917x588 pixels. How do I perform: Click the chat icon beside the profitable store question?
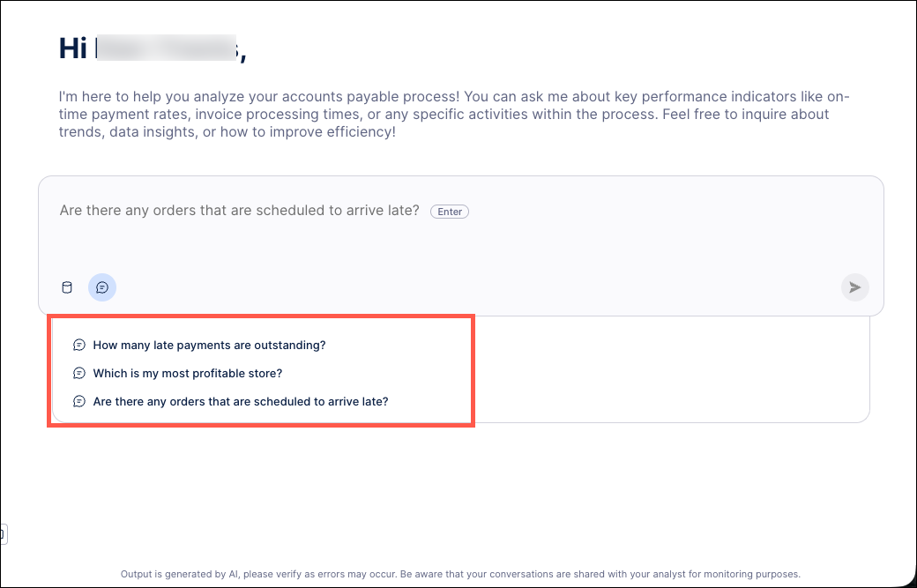tap(79, 373)
